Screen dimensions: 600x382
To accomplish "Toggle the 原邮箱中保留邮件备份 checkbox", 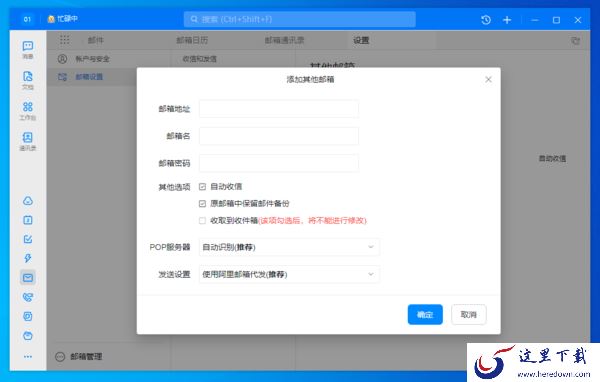I will click(202, 203).
